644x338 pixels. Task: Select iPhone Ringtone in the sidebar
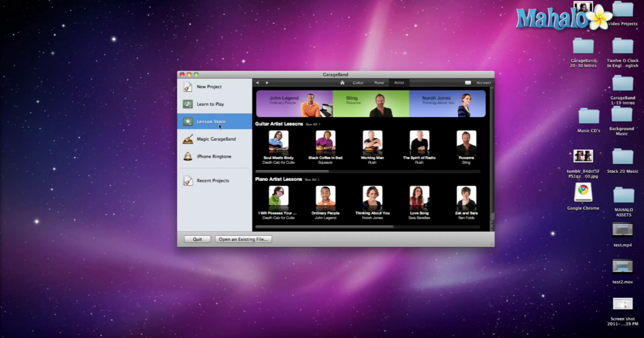(x=215, y=156)
